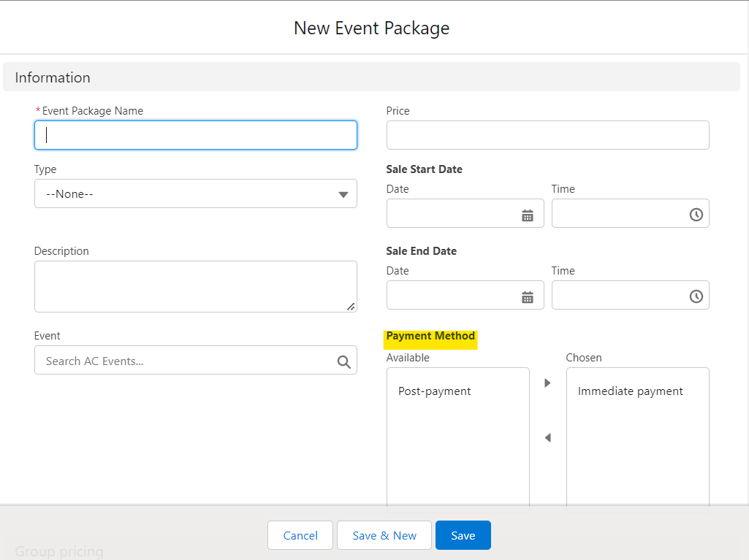Open the Sale Start Date time picker
The width and height of the screenshot is (749, 560).
point(696,215)
